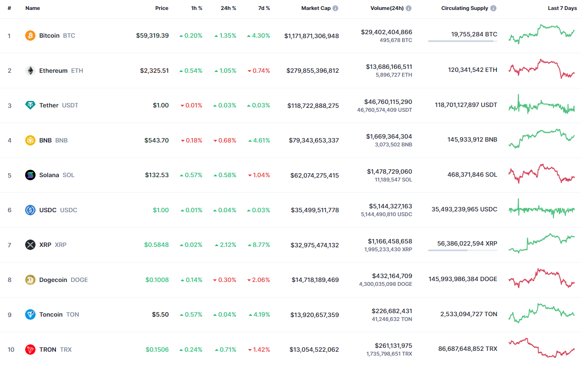Click BNB price $543.70
The height and width of the screenshot is (366, 588).
click(x=157, y=140)
